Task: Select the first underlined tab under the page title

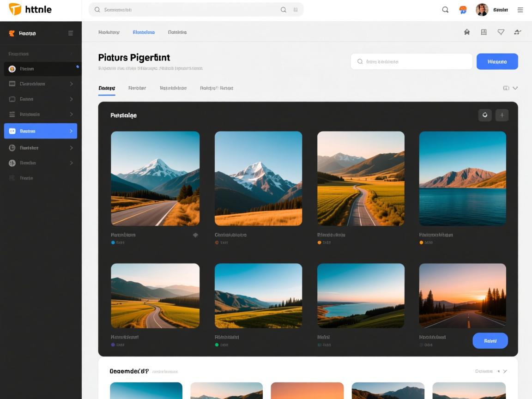Action: point(107,88)
